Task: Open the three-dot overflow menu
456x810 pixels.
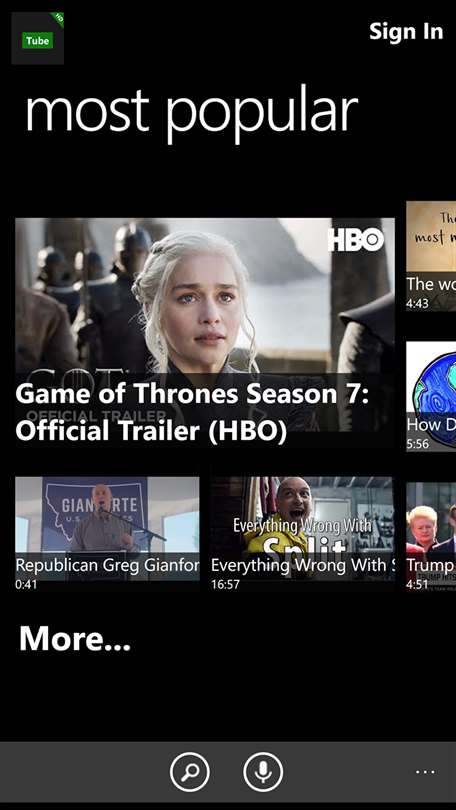Action: (x=425, y=772)
